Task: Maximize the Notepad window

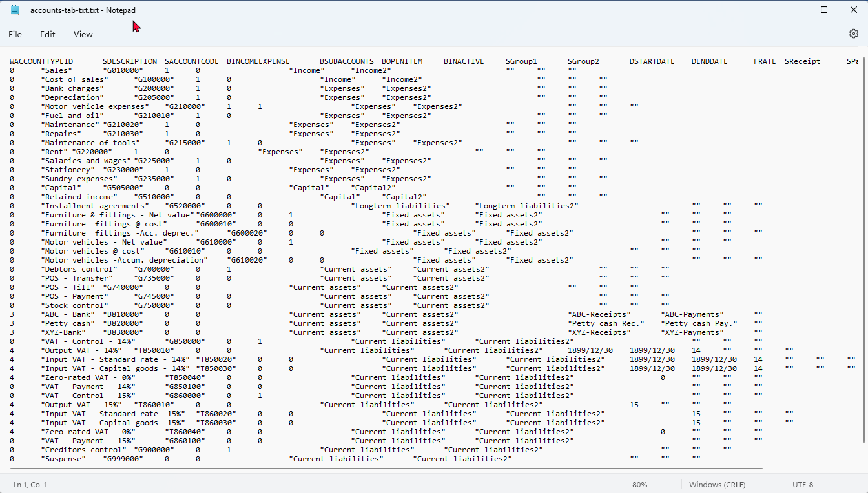Action: pos(823,10)
